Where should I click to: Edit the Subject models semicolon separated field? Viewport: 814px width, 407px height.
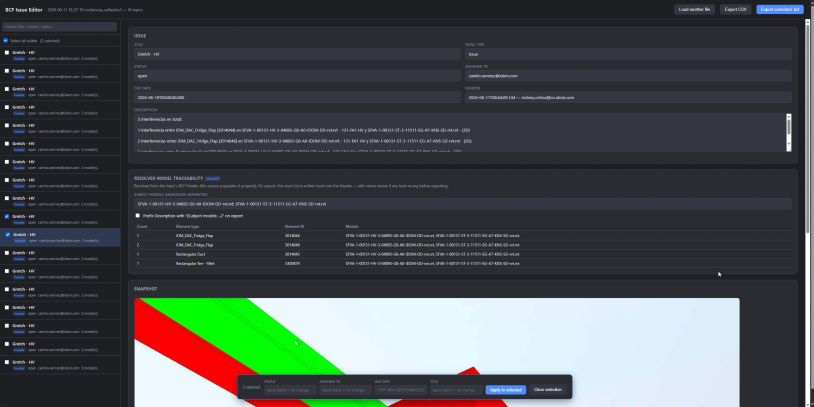(x=463, y=204)
